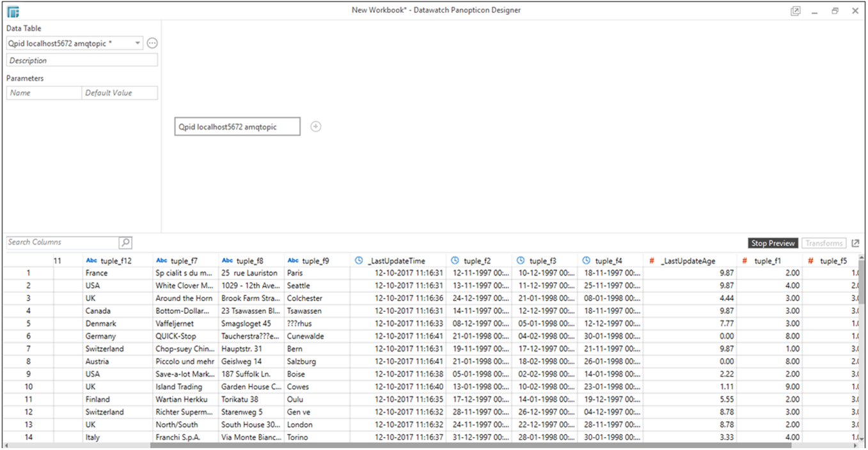
Task: Click the pop-out window icon in title bar
Action: [x=795, y=11]
